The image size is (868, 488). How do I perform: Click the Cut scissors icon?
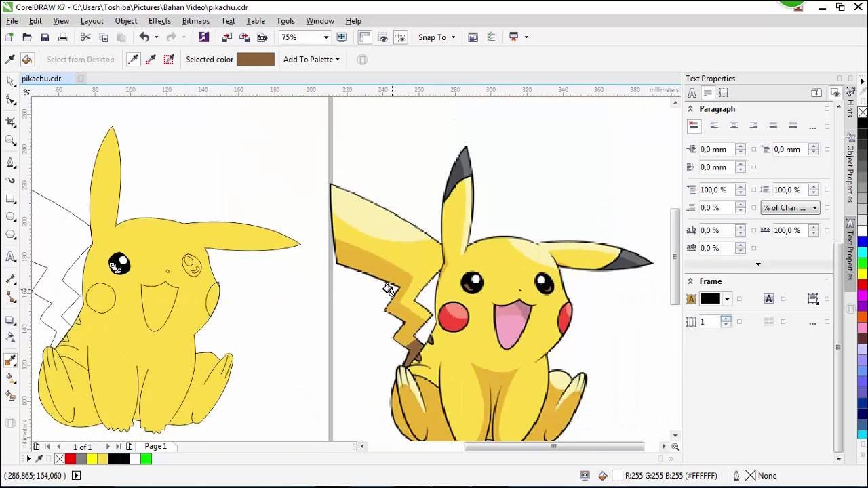pyautogui.click(x=85, y=37)
